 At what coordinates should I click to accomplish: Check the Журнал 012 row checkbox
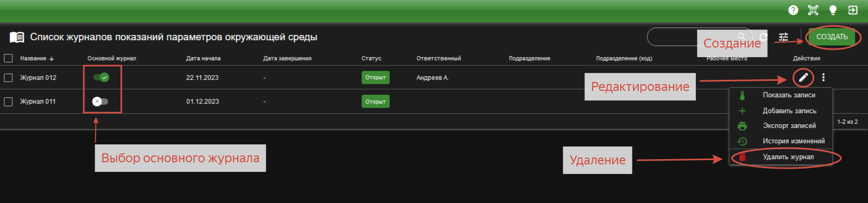(x=8, y=78)
